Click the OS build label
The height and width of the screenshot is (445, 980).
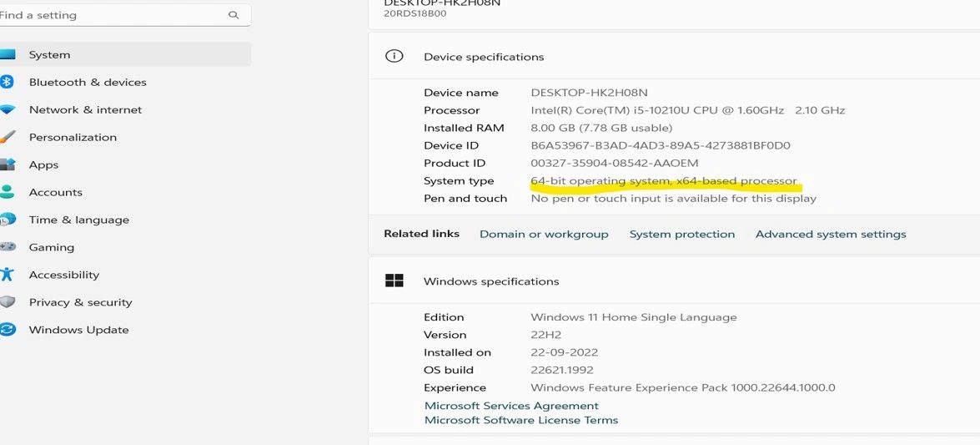[x=449, y=370]
